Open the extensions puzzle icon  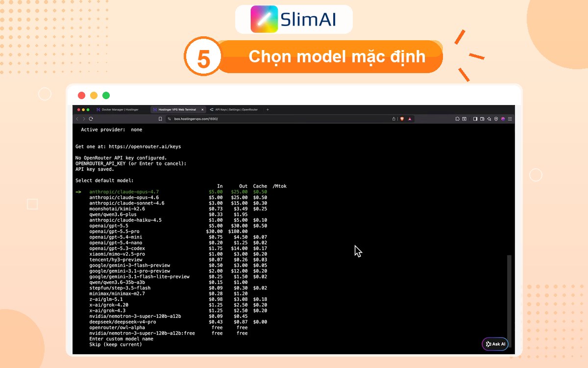point(457,119)
